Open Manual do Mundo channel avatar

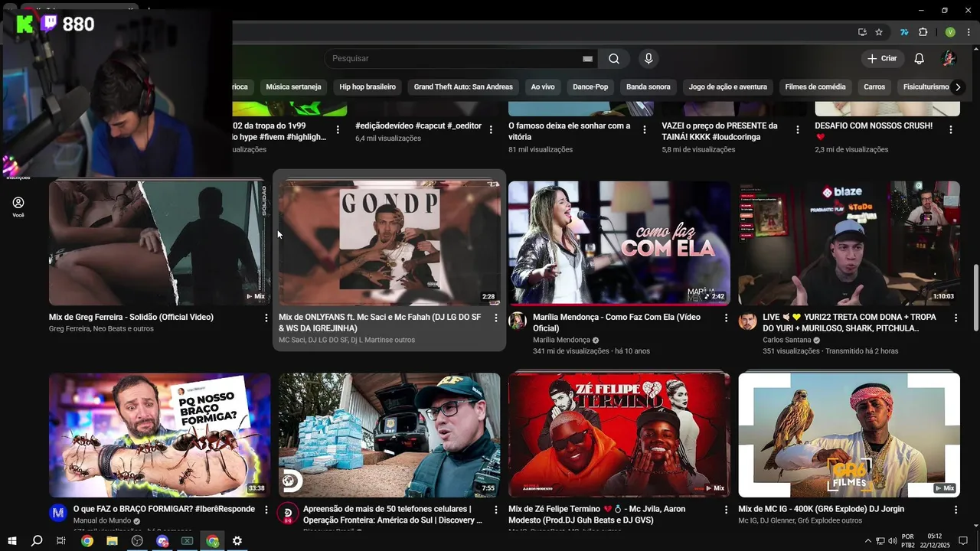click(x=58, y=513)
